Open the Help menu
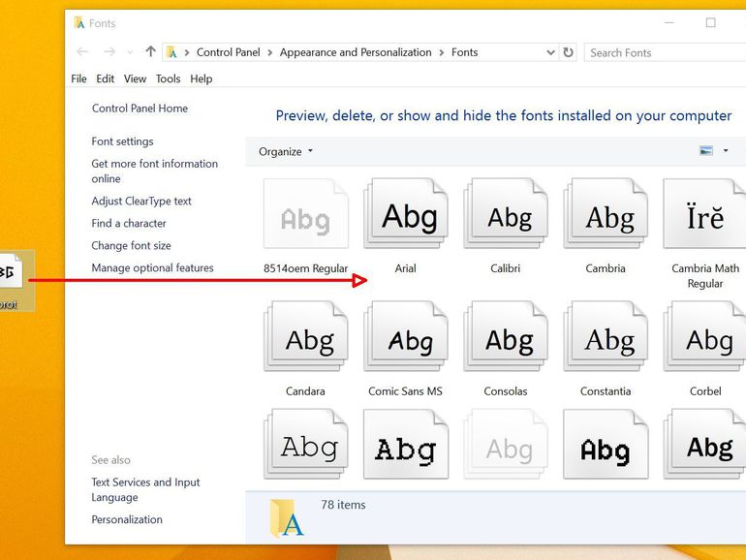The height and width of the screenshot is (560, 746). point(202,79)
